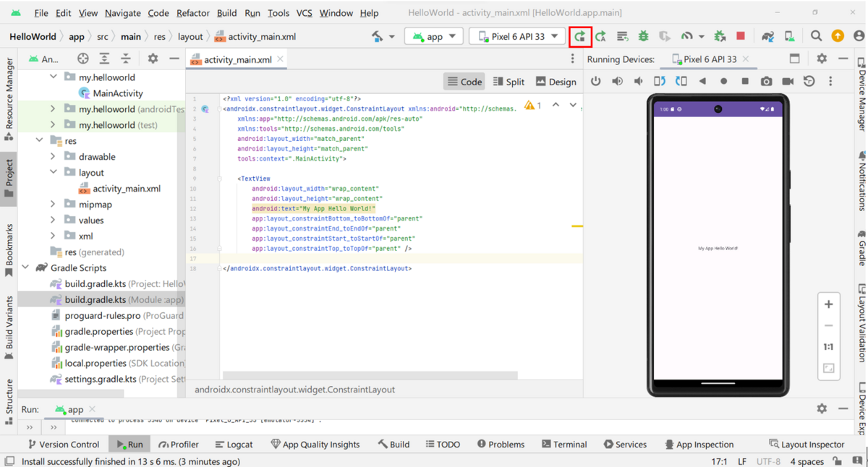Zoom in emulator with plus button
Screen dimensions: 868x467
pyautogui.click(x=829, y=304)
